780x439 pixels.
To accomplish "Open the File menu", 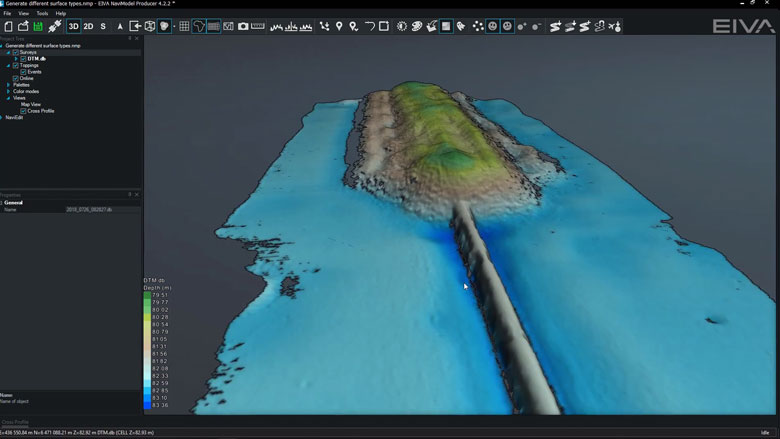I will point(7,13).
